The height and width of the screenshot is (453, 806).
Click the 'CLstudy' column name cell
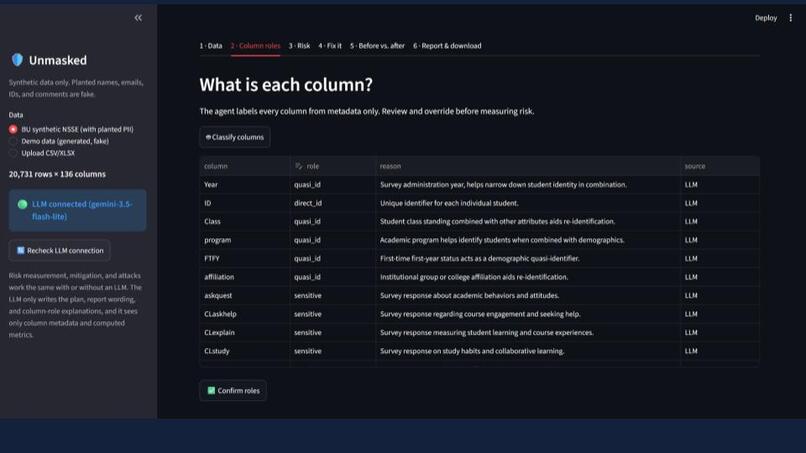(244, 351)
